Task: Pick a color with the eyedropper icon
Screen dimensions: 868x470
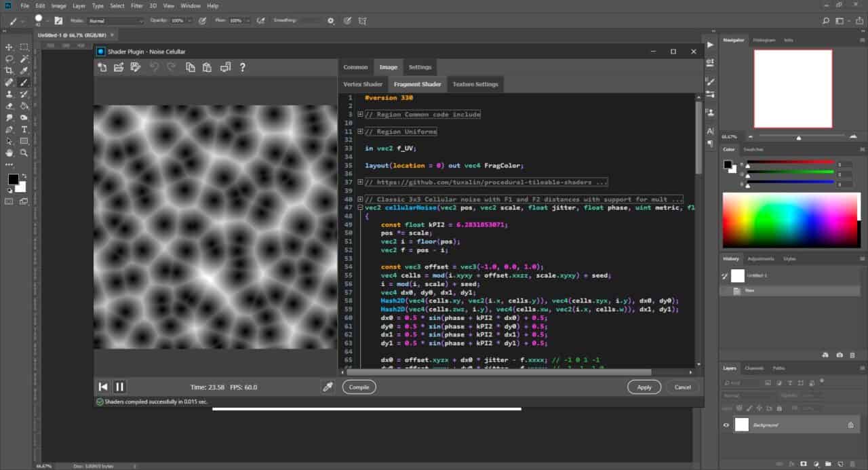Action: click(x=328, y=387)
